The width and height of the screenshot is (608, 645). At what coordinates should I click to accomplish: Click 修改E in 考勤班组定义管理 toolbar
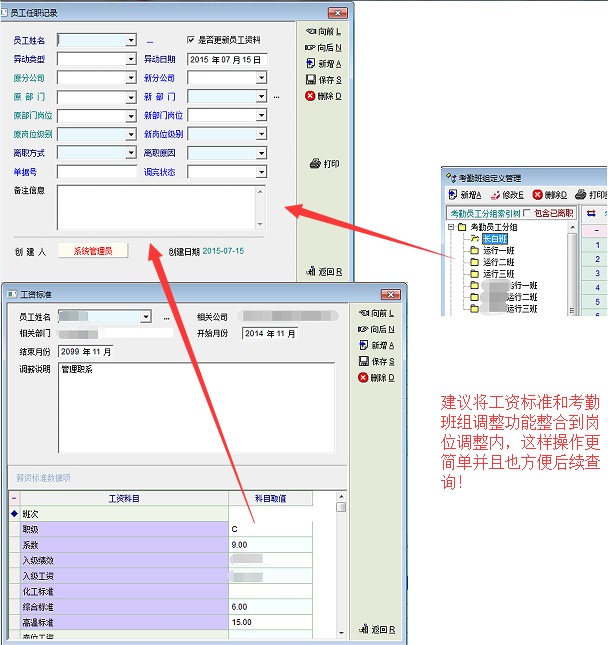pos(511,195)
